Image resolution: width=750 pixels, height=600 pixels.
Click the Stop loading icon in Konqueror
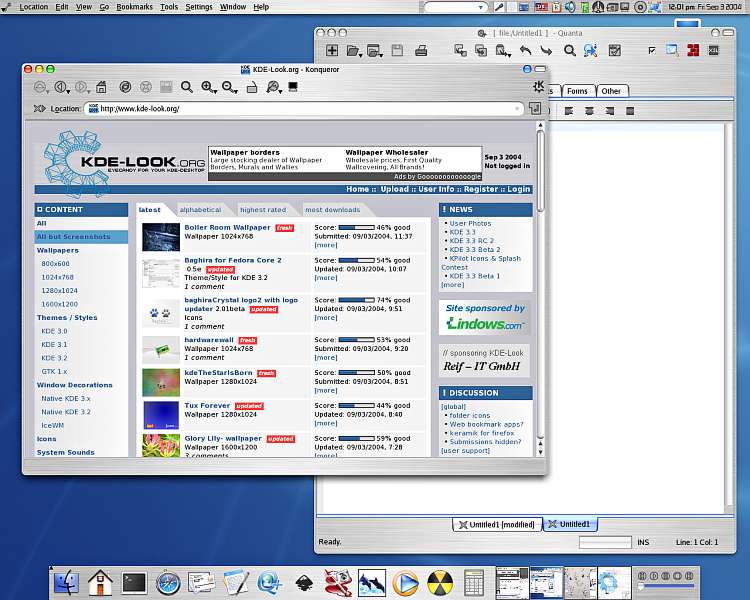145,87
